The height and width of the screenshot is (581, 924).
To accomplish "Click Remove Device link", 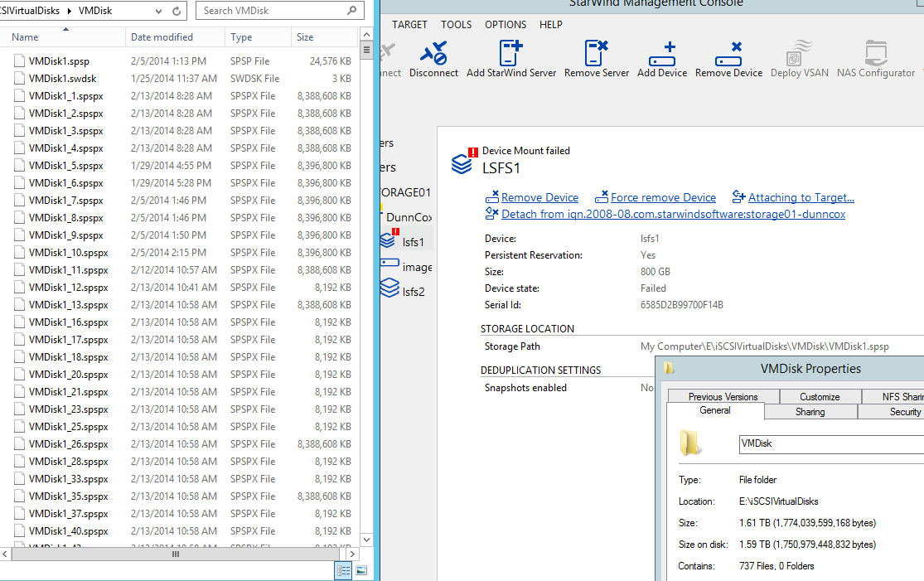I will tap(539, 197).
